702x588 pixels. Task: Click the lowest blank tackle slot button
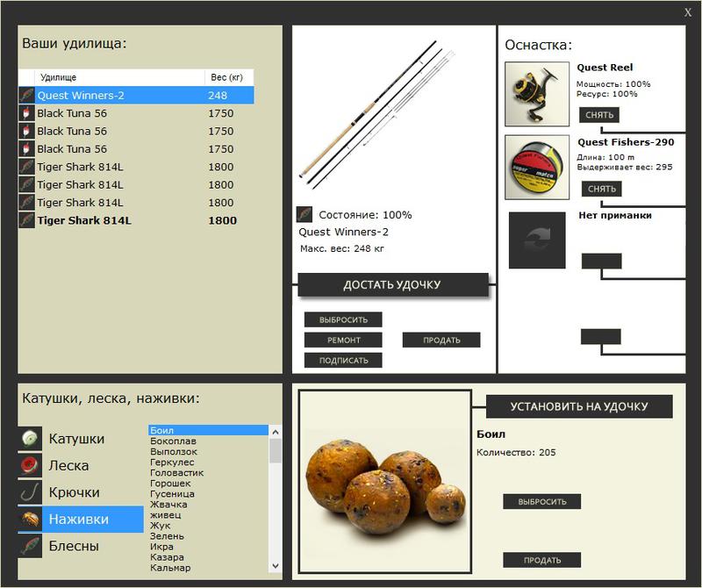601,336
